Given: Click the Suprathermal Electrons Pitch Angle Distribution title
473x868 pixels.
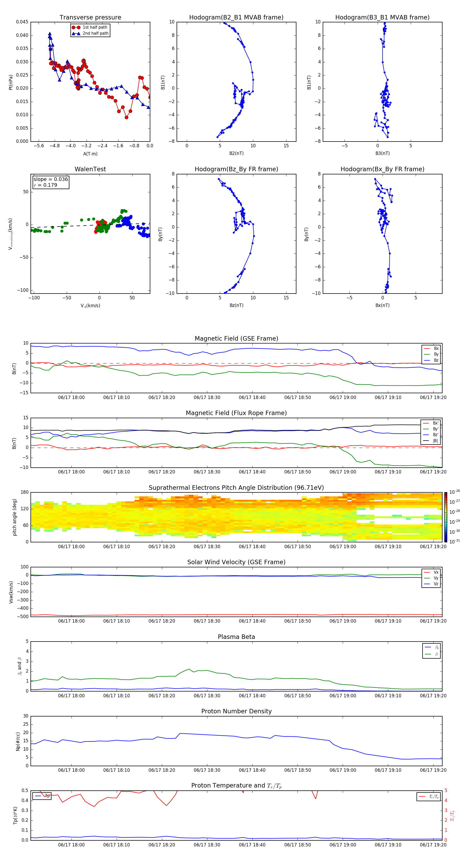Looking at the screenshot, I should [236, 488].
